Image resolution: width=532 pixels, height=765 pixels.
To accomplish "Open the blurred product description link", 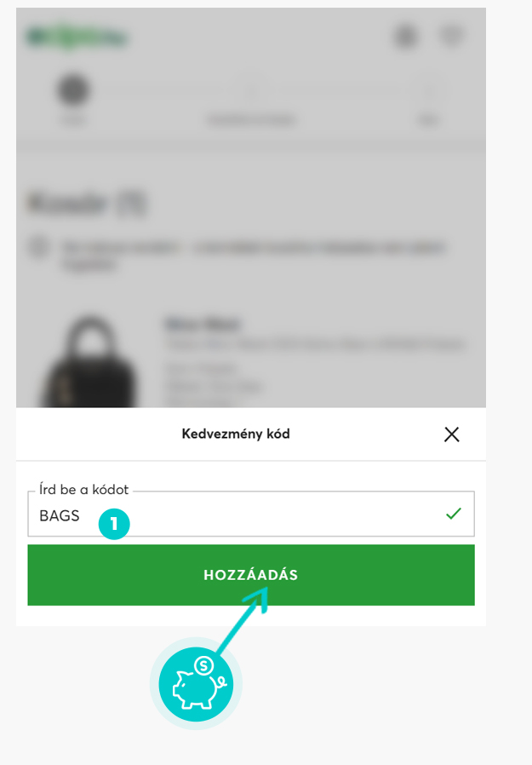I will (315, 344).
